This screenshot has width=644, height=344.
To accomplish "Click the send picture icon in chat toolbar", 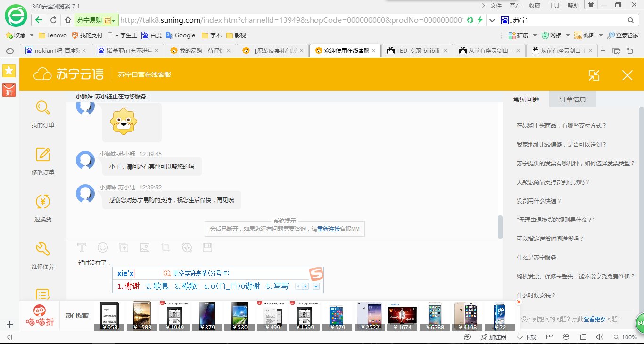I will (144, 247).
